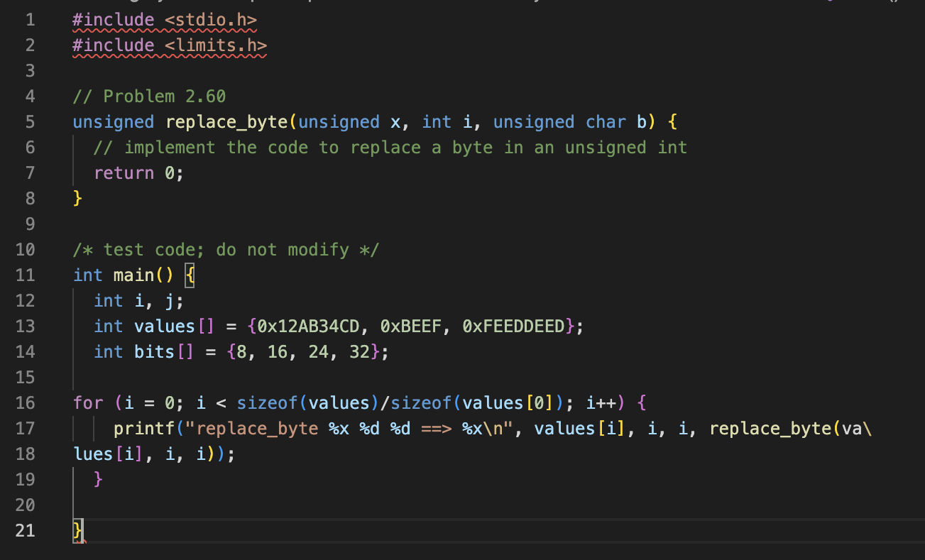925x560 pixels.
Task: Click the for keyword on line 16
Action: pyautogui.click(x=87, y=402)
